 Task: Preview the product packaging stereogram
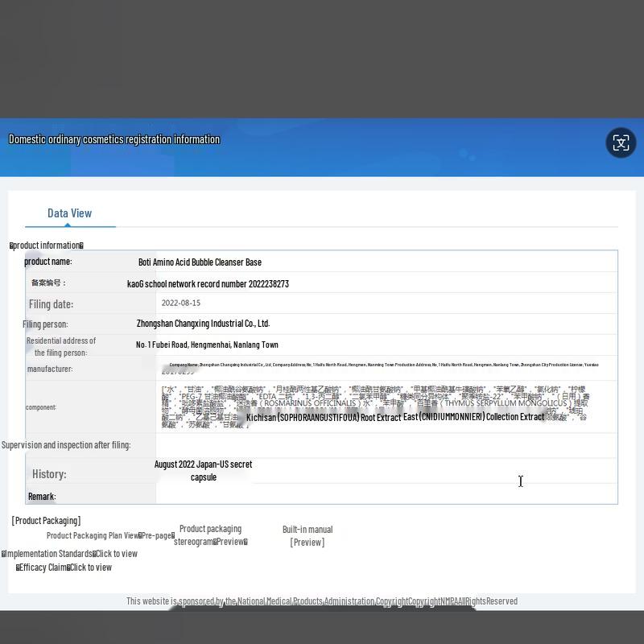point(231,542)
